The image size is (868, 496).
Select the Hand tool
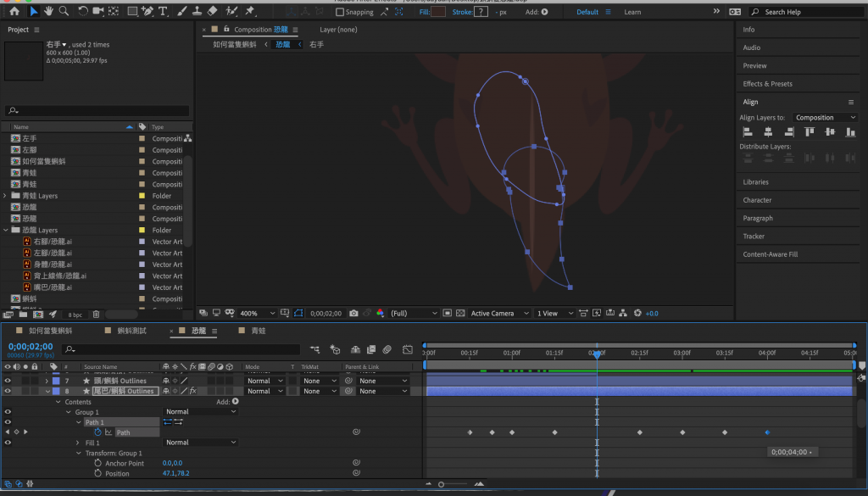pyautogui.click(x=48, y=11)
